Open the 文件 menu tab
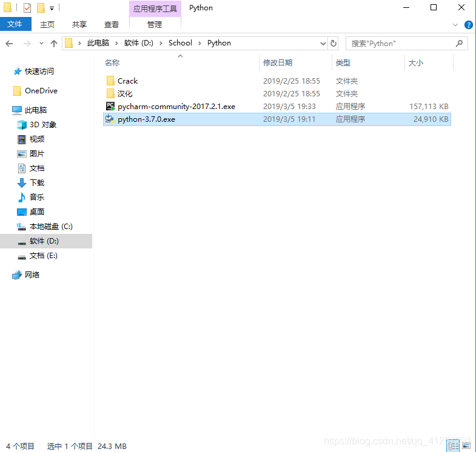This screenshot has width=476, height=452. point(16,24)
